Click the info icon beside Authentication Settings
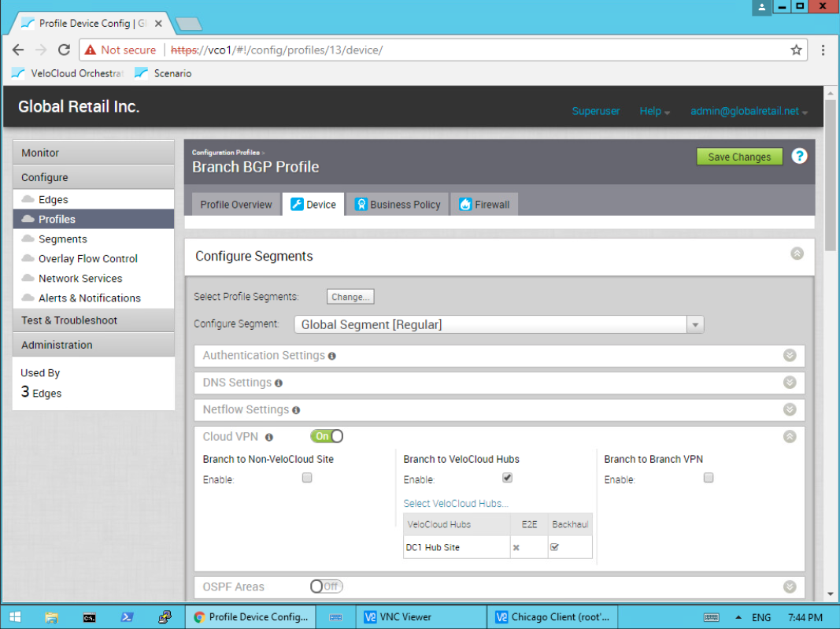840x629 pixels. [x=332, y=356]
